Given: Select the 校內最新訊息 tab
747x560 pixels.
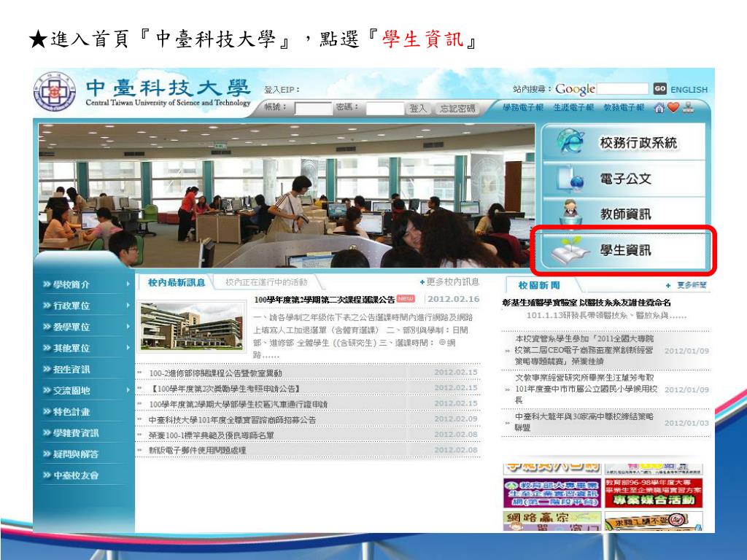Looking at the screenshot, I should click(x=177, y=282).
